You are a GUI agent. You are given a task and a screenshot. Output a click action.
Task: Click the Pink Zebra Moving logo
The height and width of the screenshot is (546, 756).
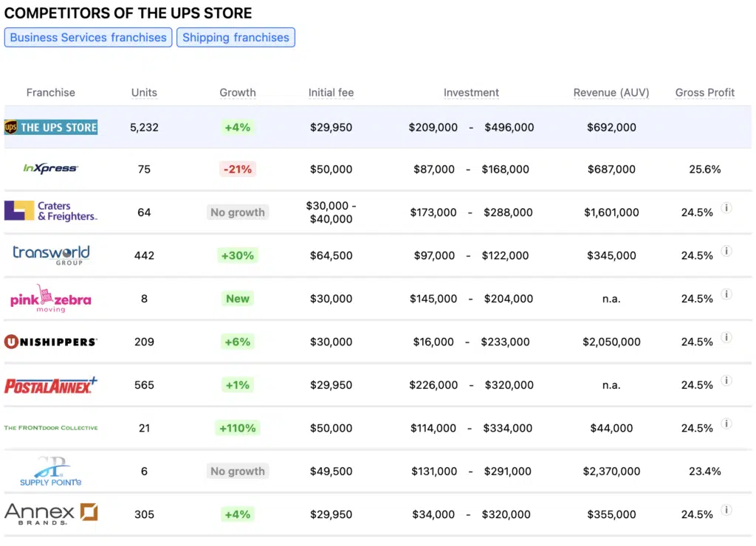click(51, 298)
